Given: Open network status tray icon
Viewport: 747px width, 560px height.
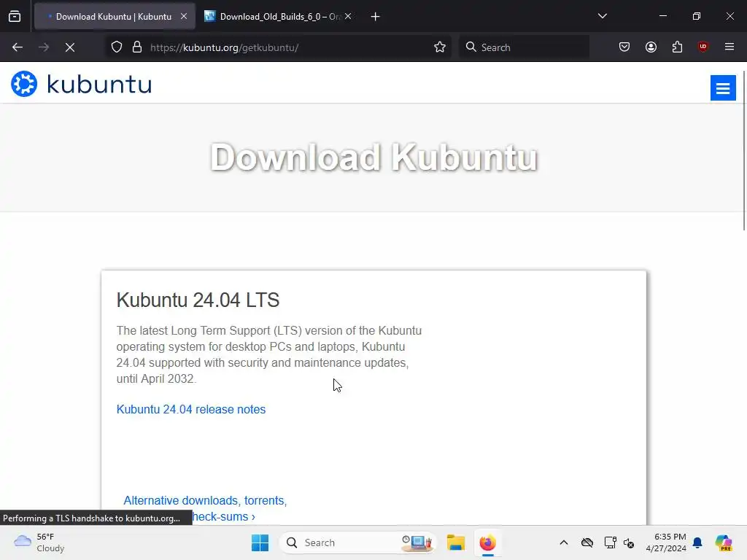Looking at the screenshot, I should 610,542.
